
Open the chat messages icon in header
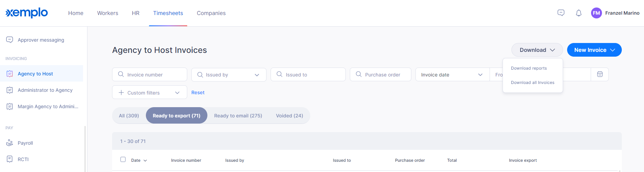click(x=561, y=13)
